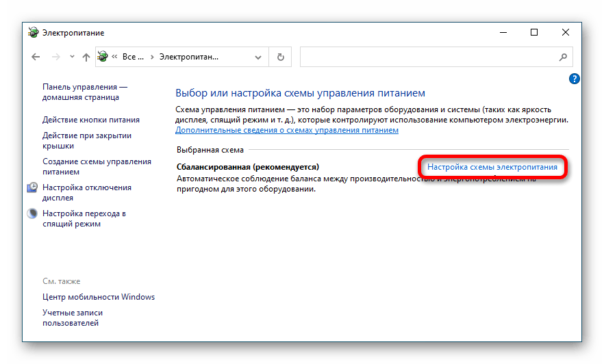Expand the address bar history dropdown
The height and width of the screenshot is (364, 604).
point(260,57)
